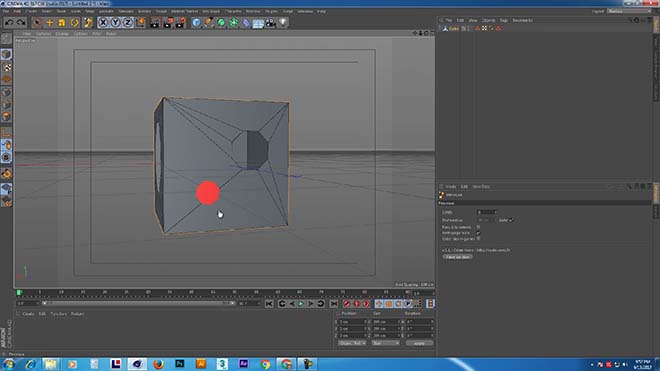
Task: Open Firefox from the Windows taskbar
Action: (158, 364)
